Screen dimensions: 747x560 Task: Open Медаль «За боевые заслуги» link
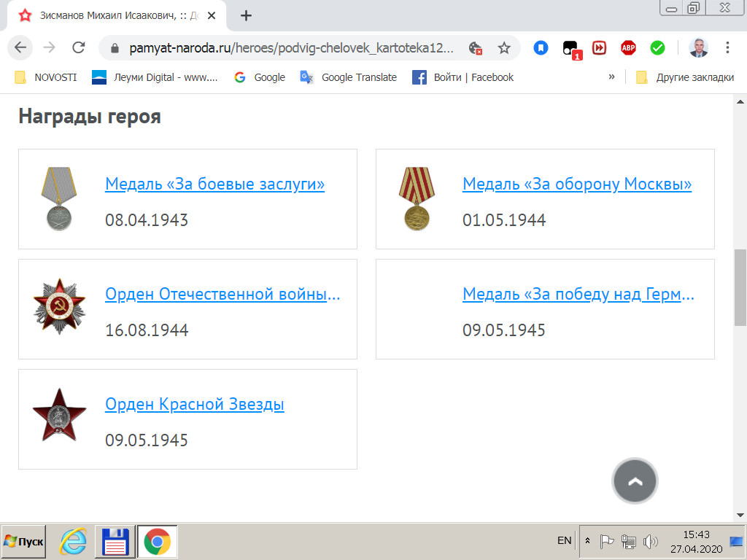pyautogui.click(x=214, y=184)
